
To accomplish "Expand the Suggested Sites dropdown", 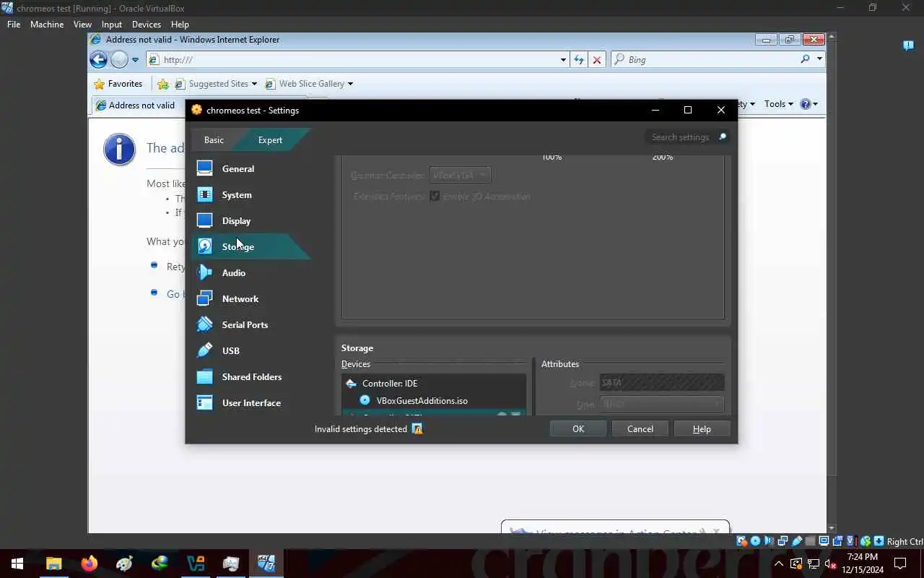I will click(254, 84).
